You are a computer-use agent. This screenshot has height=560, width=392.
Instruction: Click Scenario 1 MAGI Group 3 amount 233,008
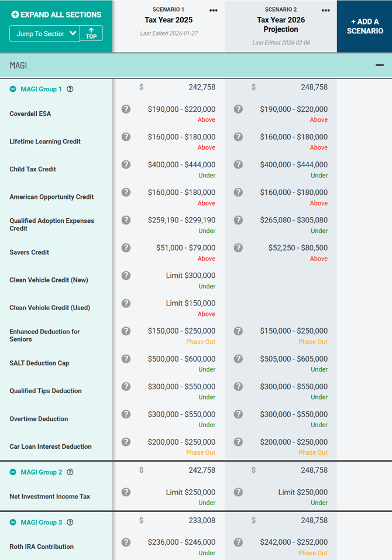pos(201,520)
